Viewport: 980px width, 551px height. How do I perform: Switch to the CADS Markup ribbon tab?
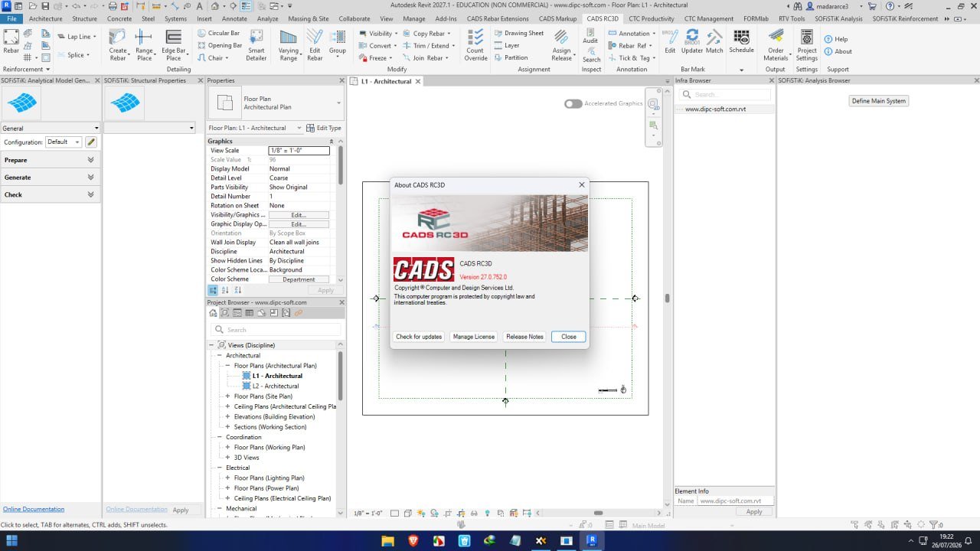tap(557, 18)
